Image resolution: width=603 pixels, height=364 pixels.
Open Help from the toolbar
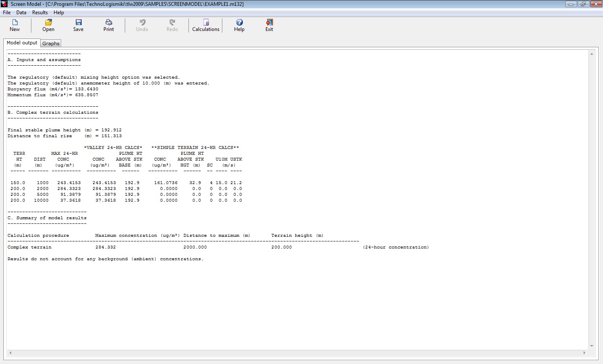click(x=239, y=25)
